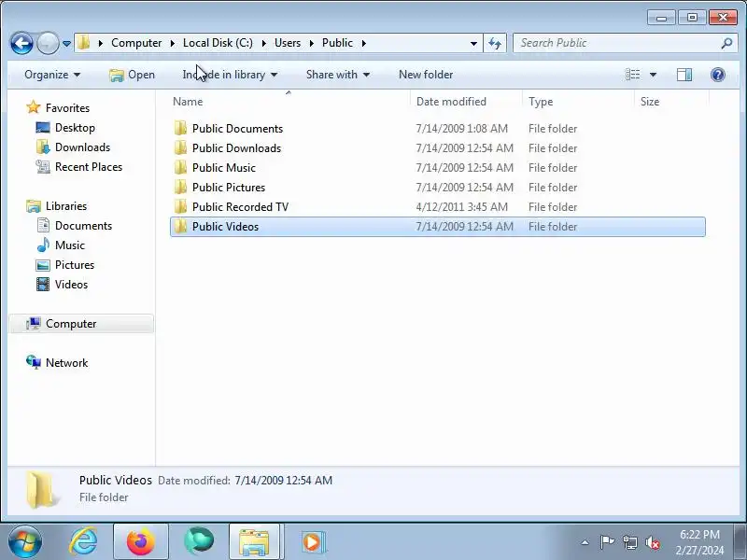Viewport: 747px width, 560px height.
Task: Click the magnifier search icon
Action: 727,43
